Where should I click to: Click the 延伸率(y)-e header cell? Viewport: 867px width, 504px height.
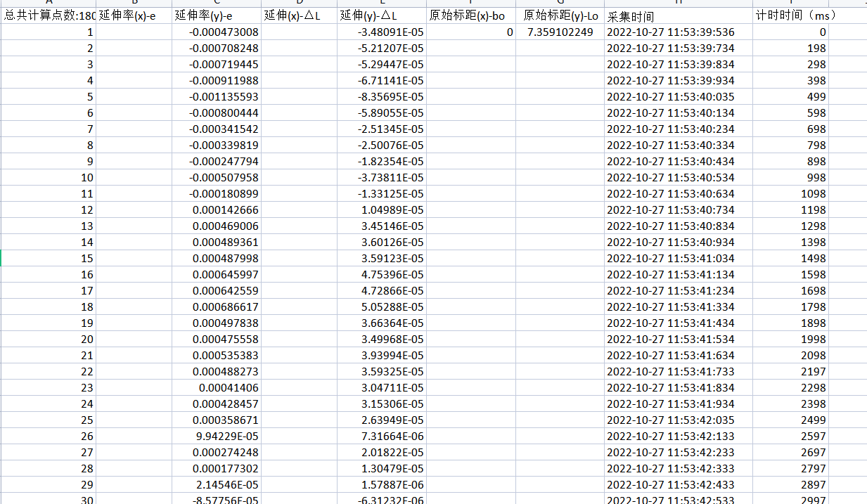click(216, 15)
